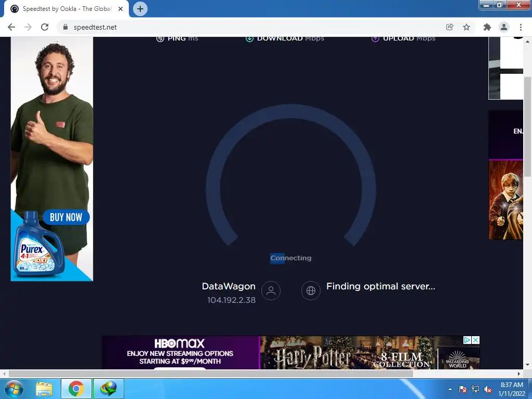Open a new tab with the plus button
532x399 pixels.
[140, 9]
